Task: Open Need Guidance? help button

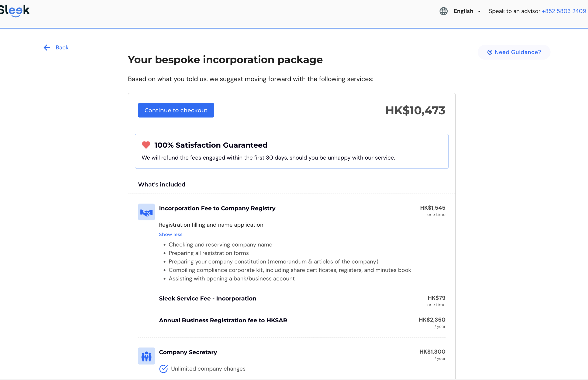Action: [514, 52]
